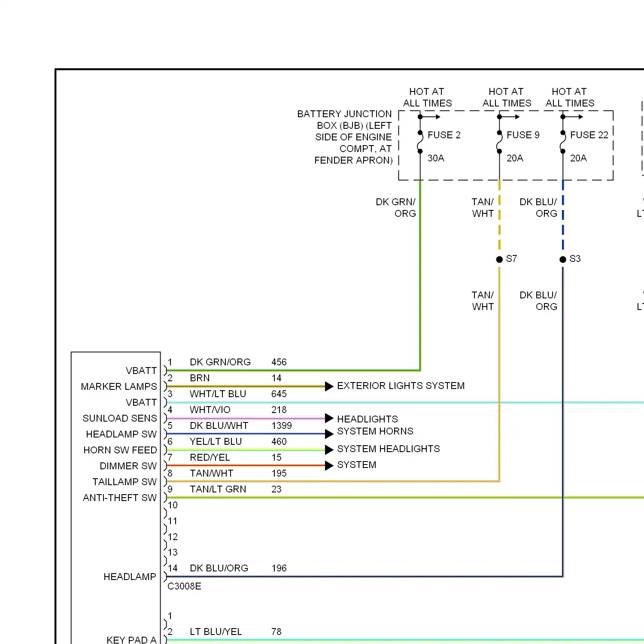Select the "DK BLU/ ORG" label below splice S3
Image resolution: width=644 pixels, height=644 pixels.
point(538,301)
